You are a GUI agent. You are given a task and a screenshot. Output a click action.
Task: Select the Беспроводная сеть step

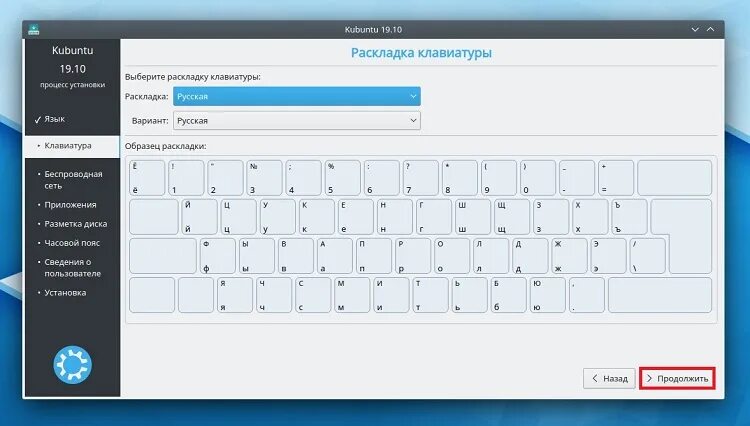[x=73, y=180]
